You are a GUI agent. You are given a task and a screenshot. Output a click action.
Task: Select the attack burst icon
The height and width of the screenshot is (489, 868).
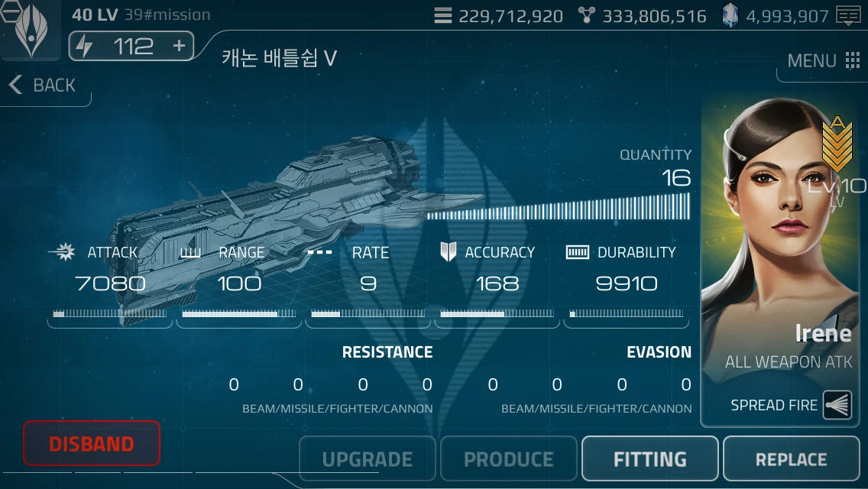pos(63,252)
